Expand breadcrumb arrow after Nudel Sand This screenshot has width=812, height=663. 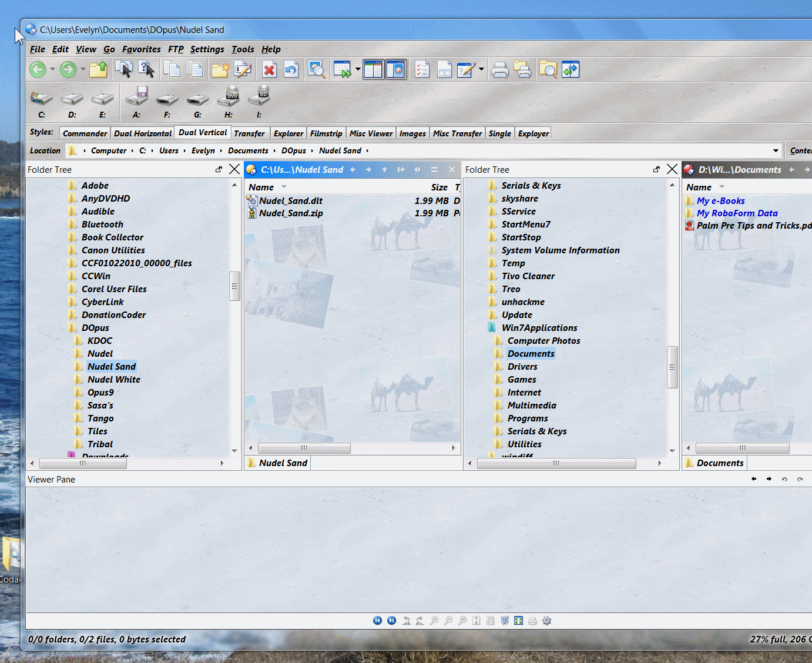[368, 151]
